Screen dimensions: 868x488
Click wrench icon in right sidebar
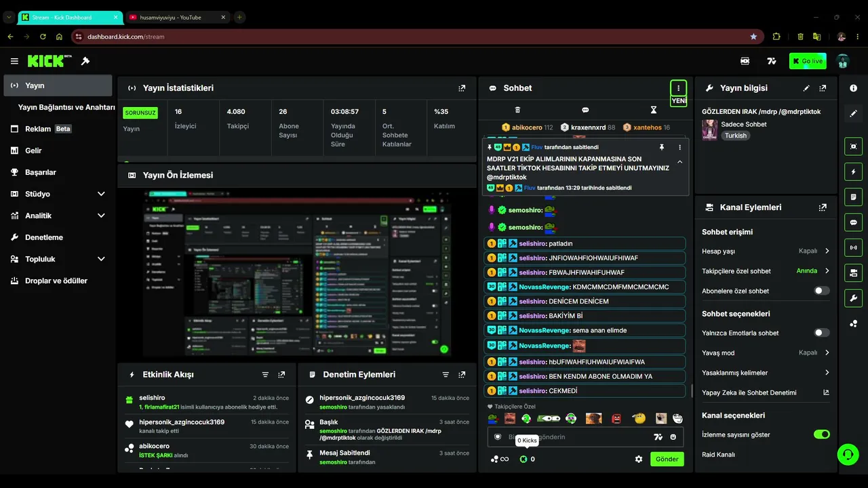click(x=853, y=298)
